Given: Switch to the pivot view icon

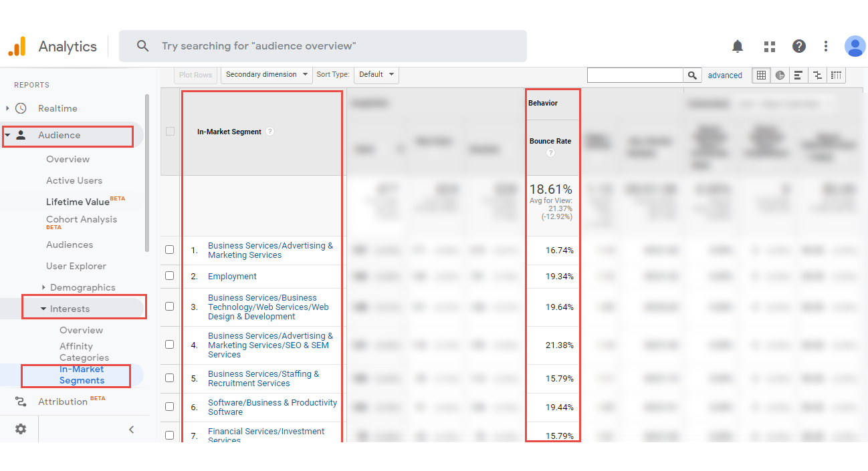Looking at the screenshot, I should (x=836, y=75).
